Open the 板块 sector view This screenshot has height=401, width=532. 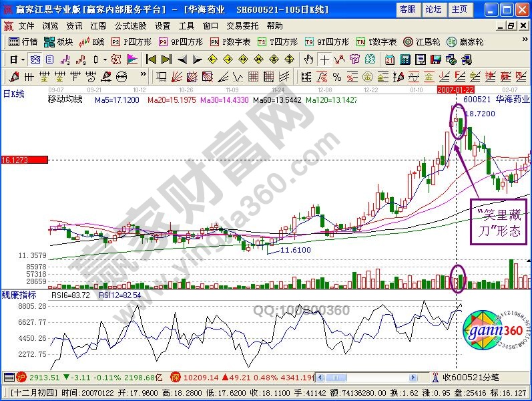point(58,42)
